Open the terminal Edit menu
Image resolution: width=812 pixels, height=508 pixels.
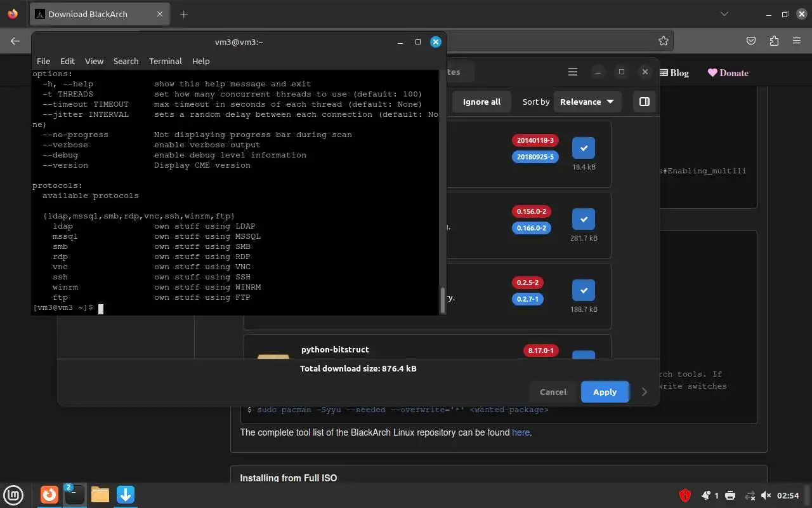click(67, 61)
